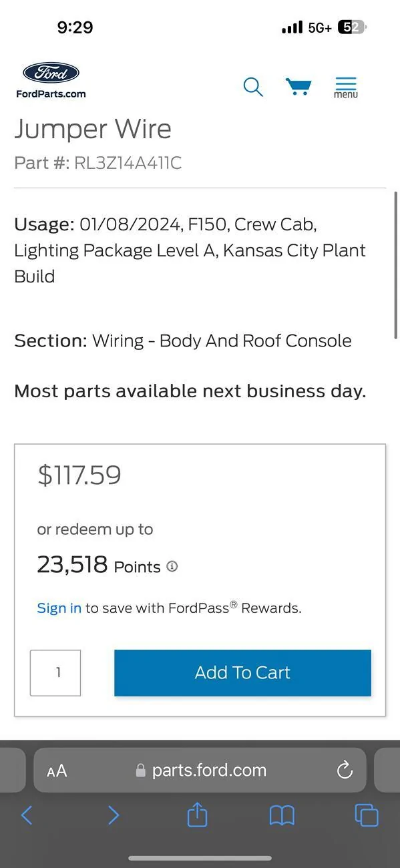Open the search icon
Screen dimensions: 400x868
[253, 87]
